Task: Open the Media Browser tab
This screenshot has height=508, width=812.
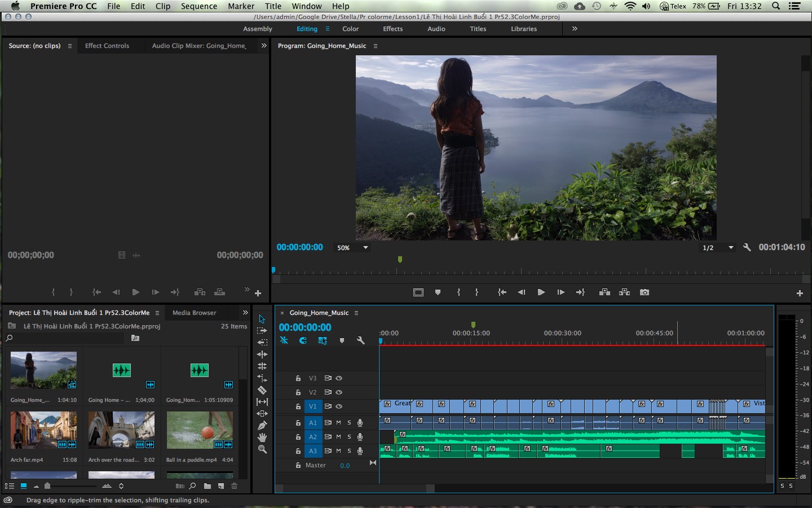Action: [x=194, y=313]
